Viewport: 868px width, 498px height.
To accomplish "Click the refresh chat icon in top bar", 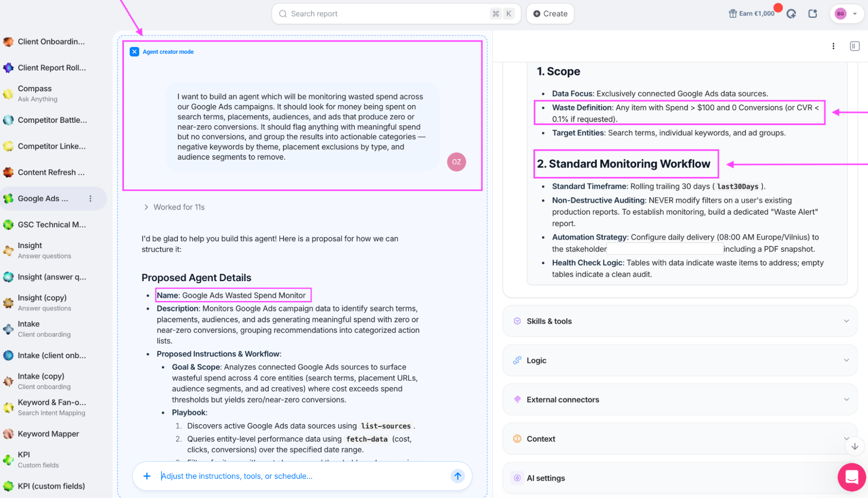I will [x=791, y=14].
